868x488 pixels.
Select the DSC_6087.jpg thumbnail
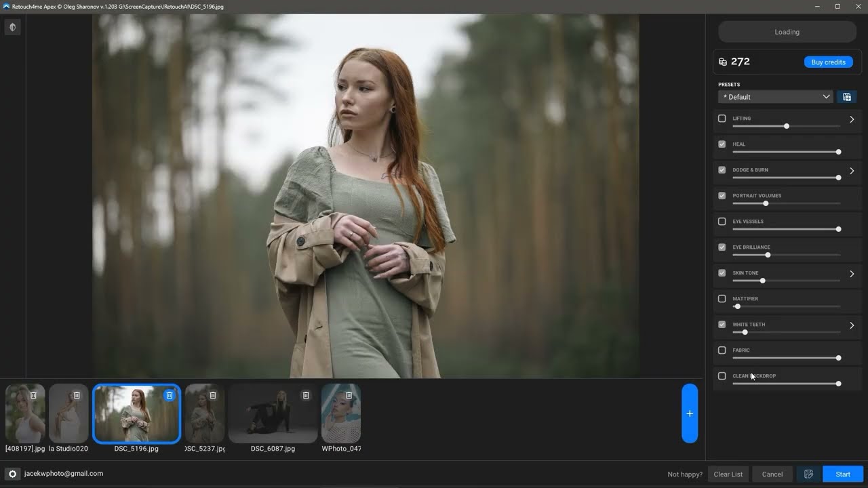pyautogui.click(x=273, y=413)
